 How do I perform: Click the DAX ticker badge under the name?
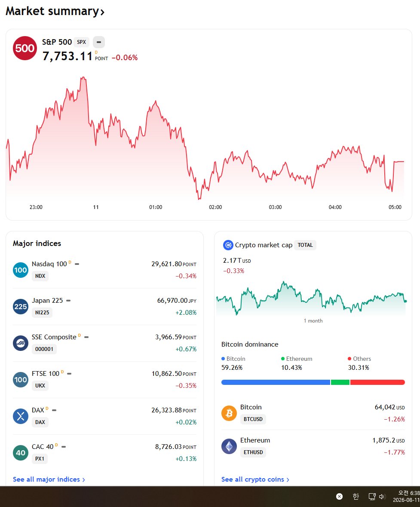(40, 422)
